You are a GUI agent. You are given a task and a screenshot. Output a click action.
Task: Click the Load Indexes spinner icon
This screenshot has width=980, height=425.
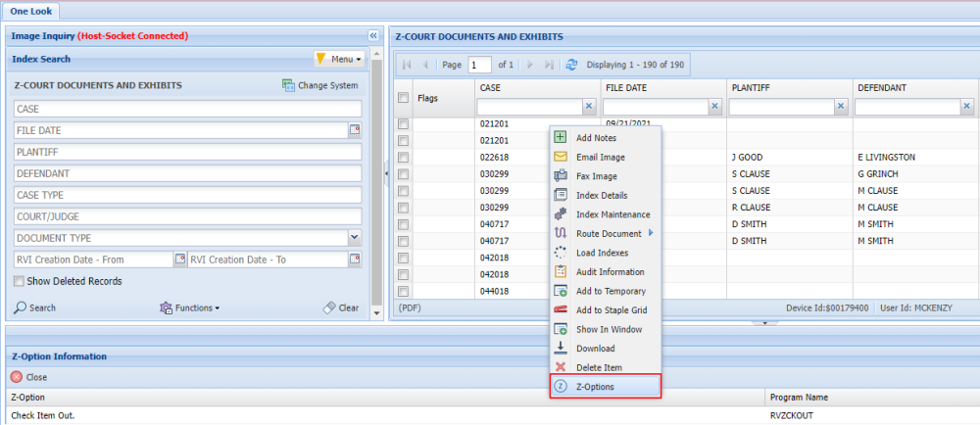click(561, 253)
